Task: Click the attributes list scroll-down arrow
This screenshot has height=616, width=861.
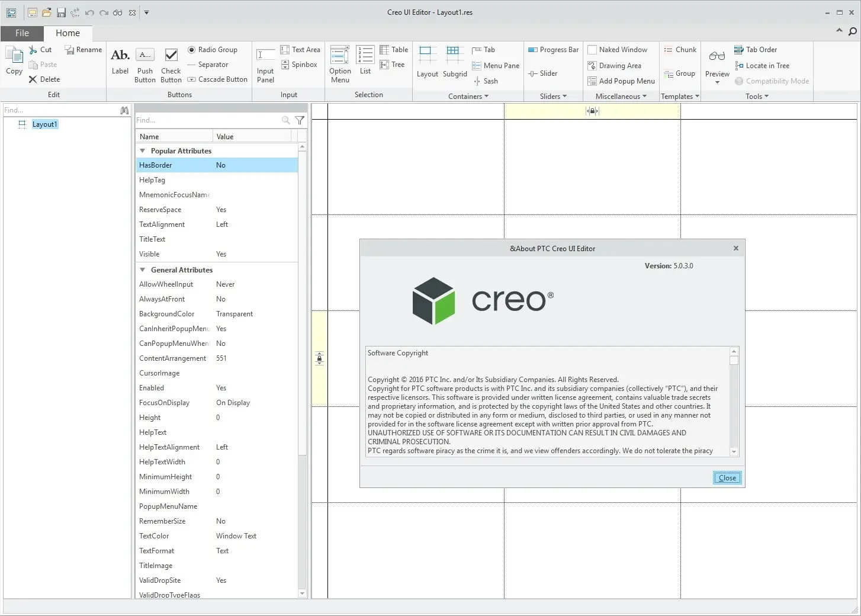Action: 302,593
